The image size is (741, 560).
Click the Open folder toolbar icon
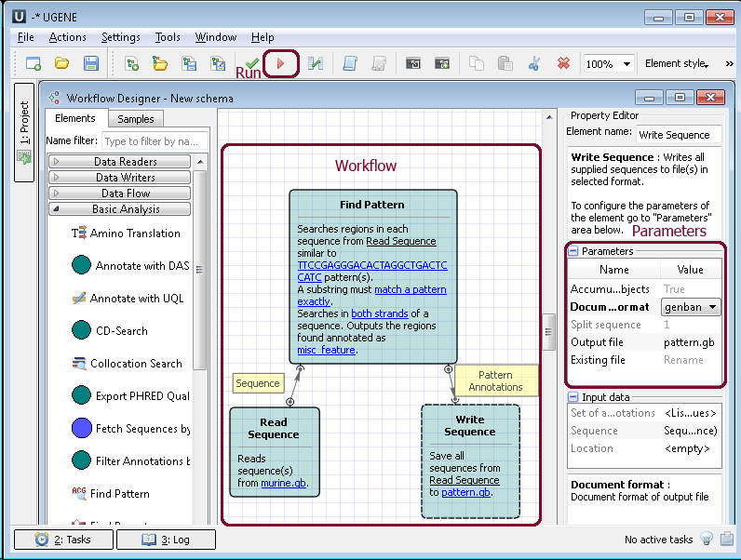(x=62, y=63)
